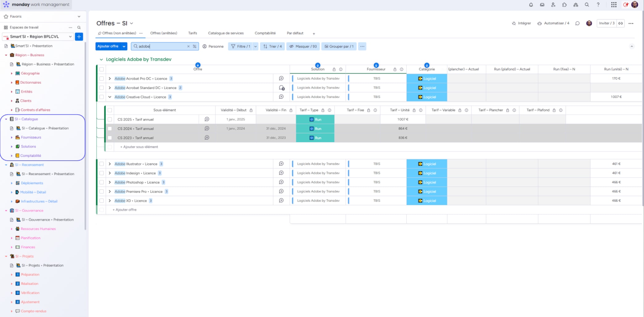Open the Masquer / 93 hidden columns control
Image resolution: width=644 pixels, height=317 pixels.
(303, 46)
